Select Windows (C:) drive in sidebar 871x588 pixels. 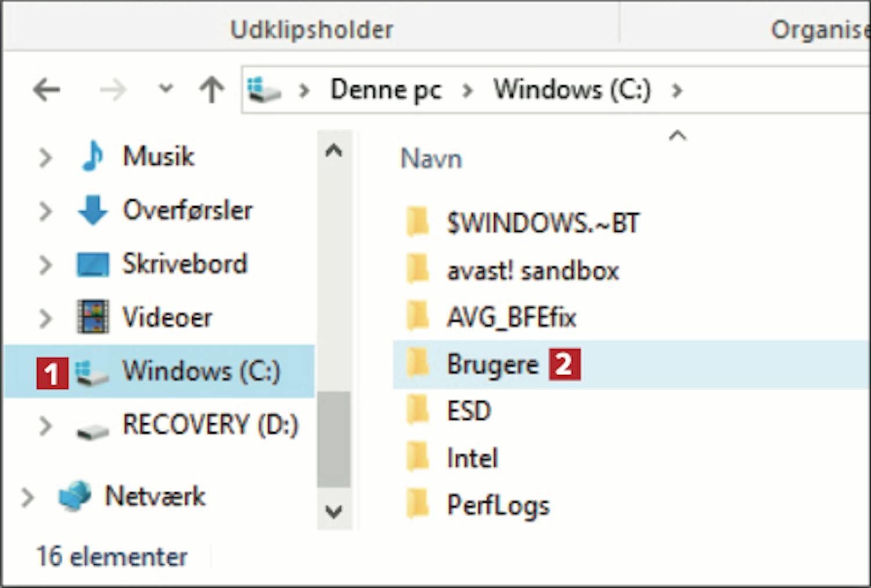click(x=159, y=371)
